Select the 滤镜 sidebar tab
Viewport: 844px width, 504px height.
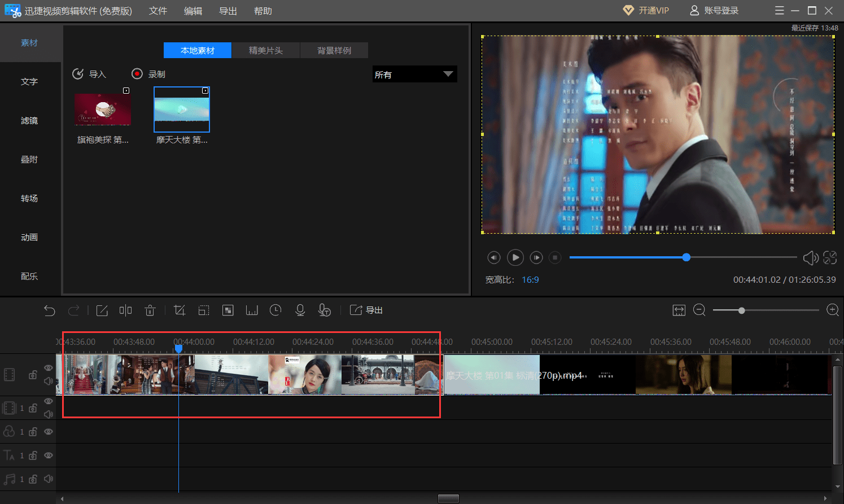29,121
